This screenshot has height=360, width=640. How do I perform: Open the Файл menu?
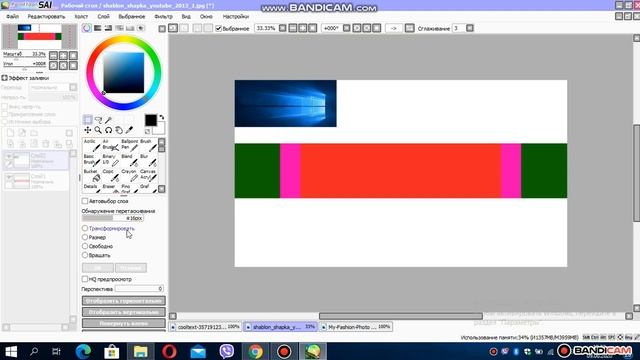tap(12, 16)
